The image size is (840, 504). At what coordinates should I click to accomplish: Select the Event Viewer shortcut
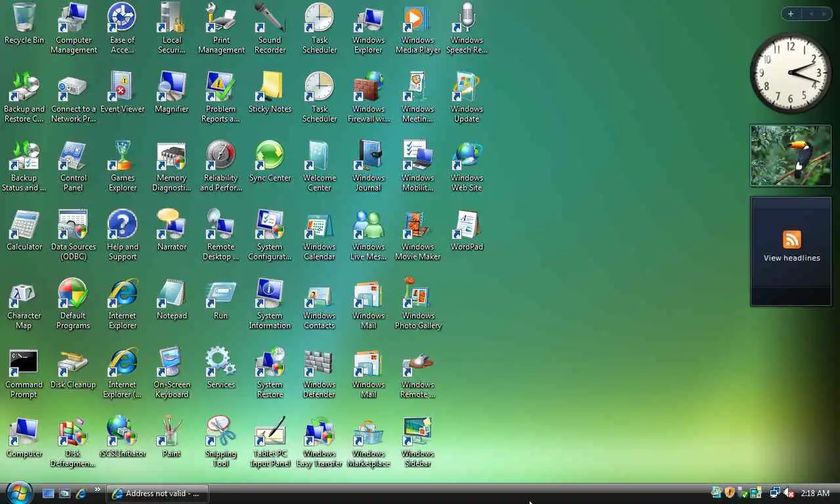[x=122, y=93]
